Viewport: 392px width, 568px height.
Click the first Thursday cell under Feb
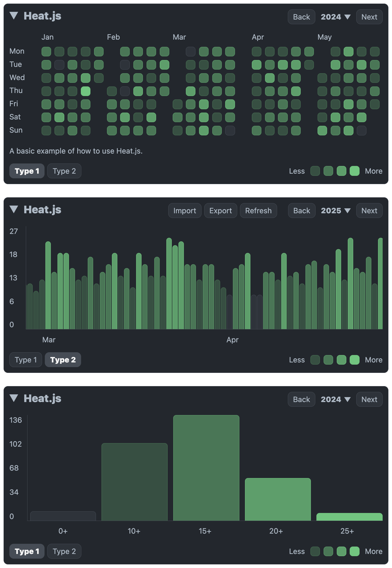click(x=112, y=91)
